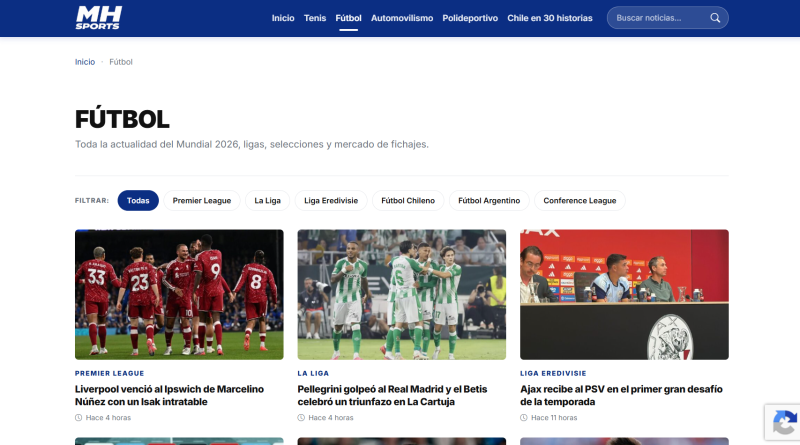
Task: Click the clock icon under Liverpool article
Action: click(x=79, y=417)
